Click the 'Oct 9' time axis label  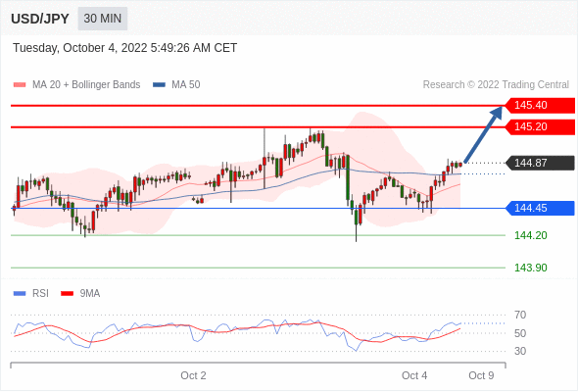[x=481, y=375]
